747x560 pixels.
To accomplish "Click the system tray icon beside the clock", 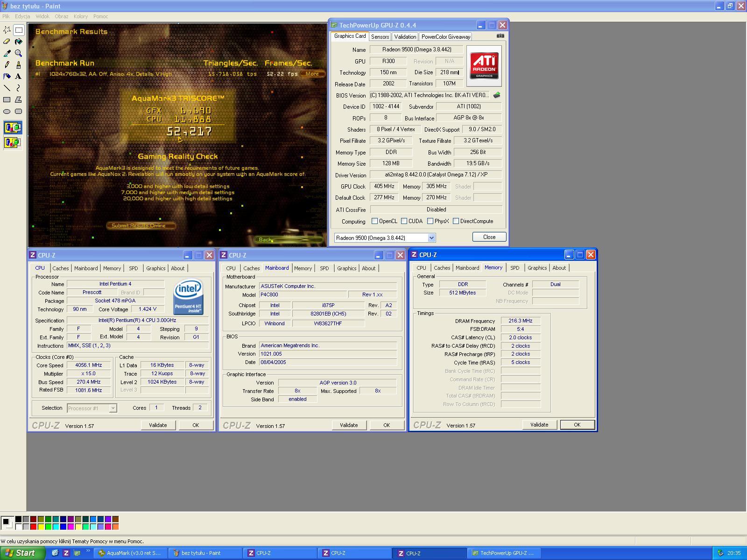I will click(x=720, y=553).
